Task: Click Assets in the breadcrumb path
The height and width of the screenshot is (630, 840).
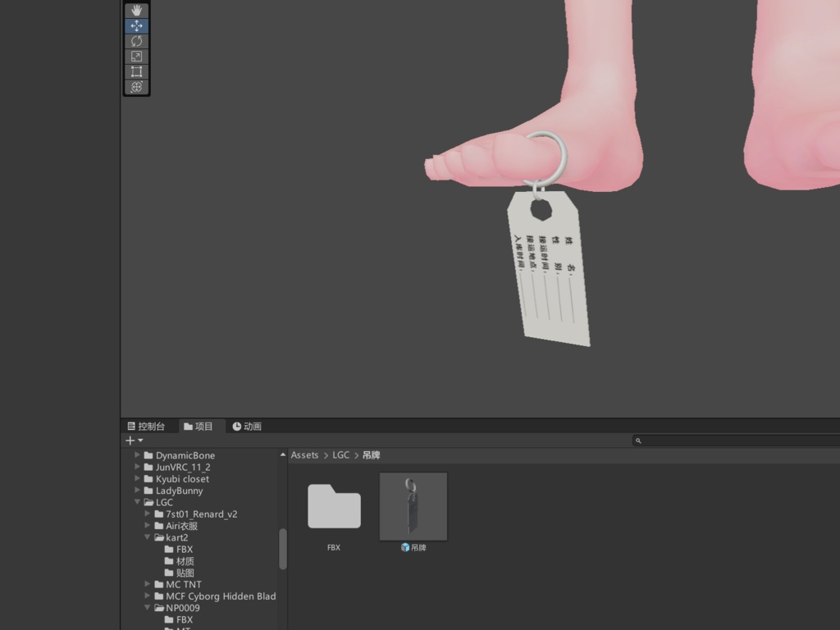Action: pyautogui.click(x=304, y=454)
